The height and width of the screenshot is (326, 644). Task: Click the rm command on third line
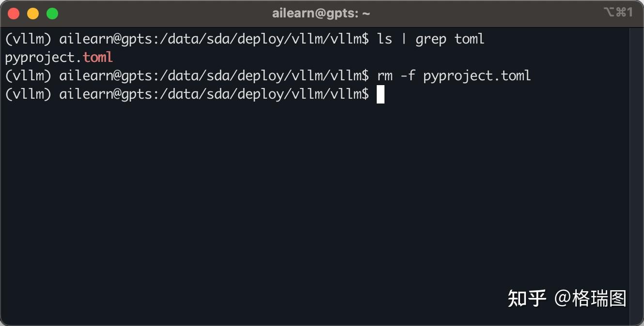pos(384,76)
